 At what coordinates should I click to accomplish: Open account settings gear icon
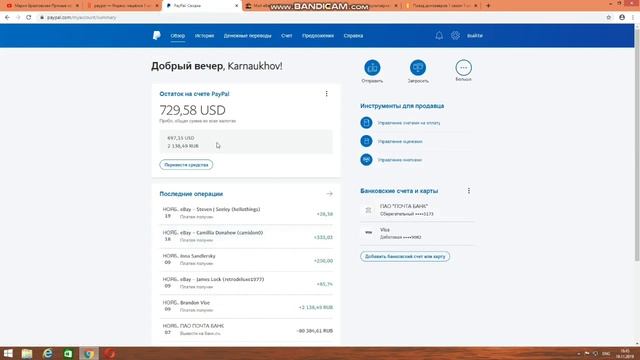click(x=455, y=36)
